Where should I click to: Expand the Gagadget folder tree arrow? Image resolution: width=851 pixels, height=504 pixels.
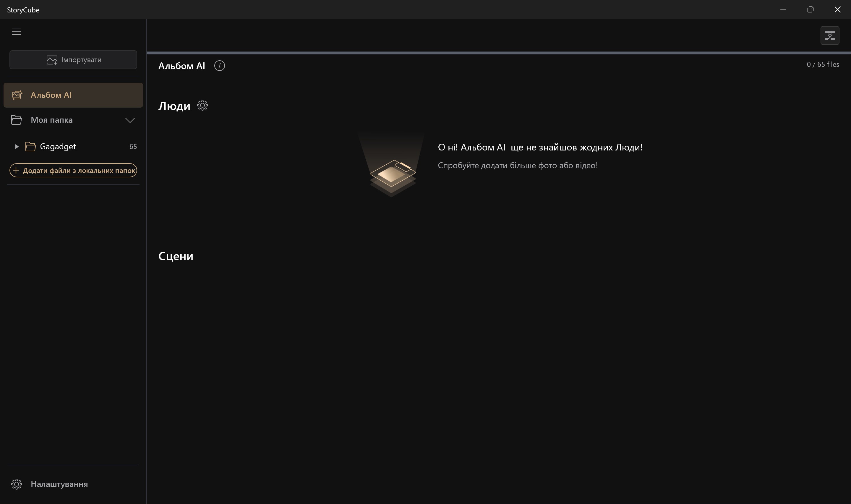point(17,147)
